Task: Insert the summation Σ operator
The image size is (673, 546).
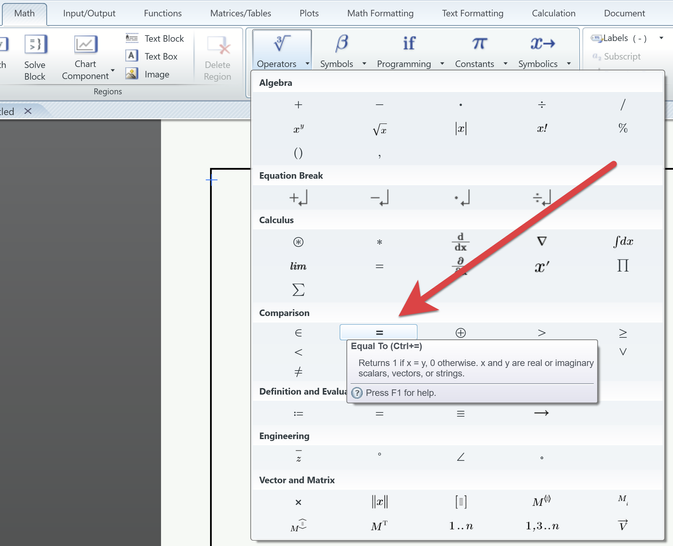Action: pyautogui.click(x=298, y=290)
